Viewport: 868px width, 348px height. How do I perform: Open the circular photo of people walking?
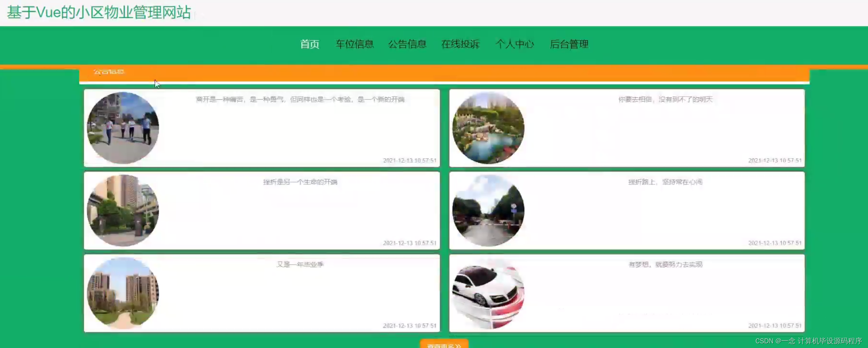(x=123, y=128)
